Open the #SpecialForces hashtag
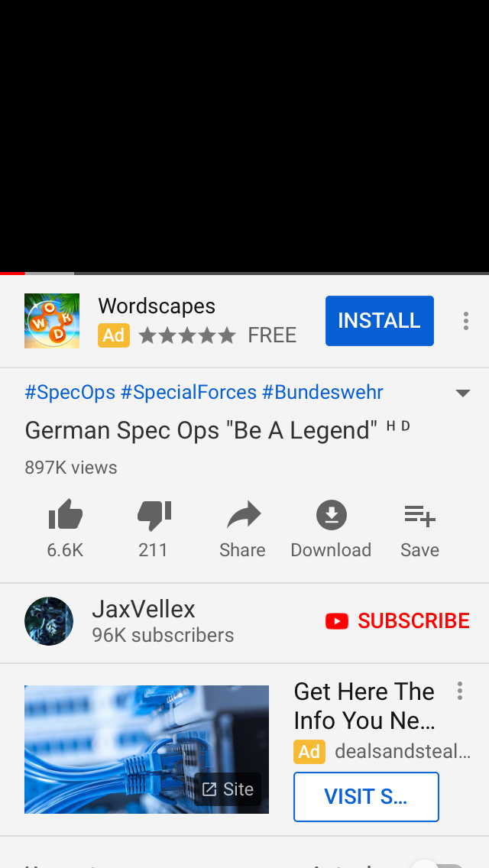This screenshot has height=868, width=489. coord(188,393)
